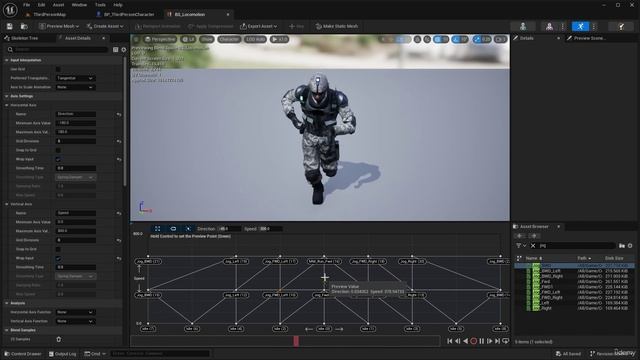The width and height of the screenshot is (640, 360).
Task: Jump to the end of the animation
Action: click(x=498, y=341)
